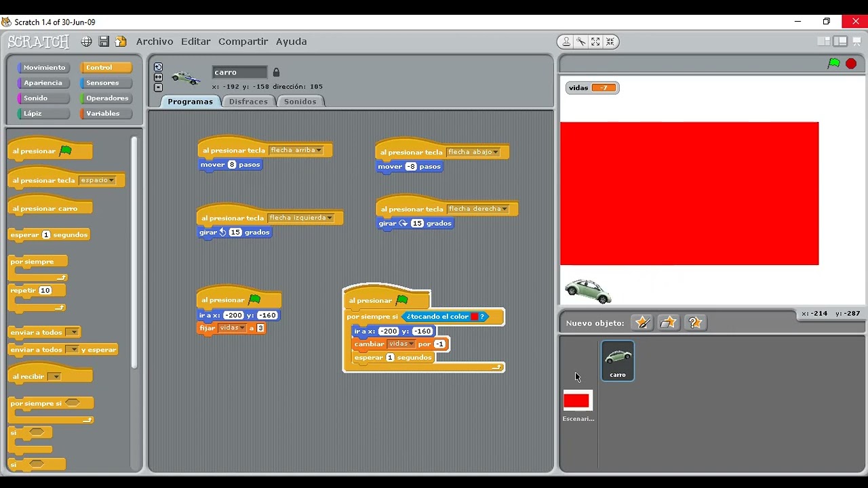This screenshot has height=488, width=868.
Task: Open the flecha derecha key dropdown
Action: click(x=478, y=209)
